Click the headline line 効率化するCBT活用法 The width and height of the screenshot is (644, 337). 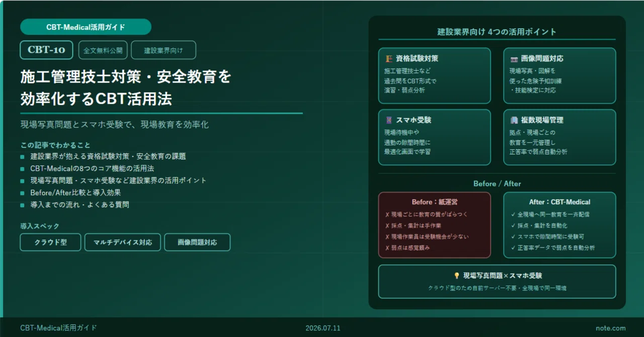(x=96, y=99)
